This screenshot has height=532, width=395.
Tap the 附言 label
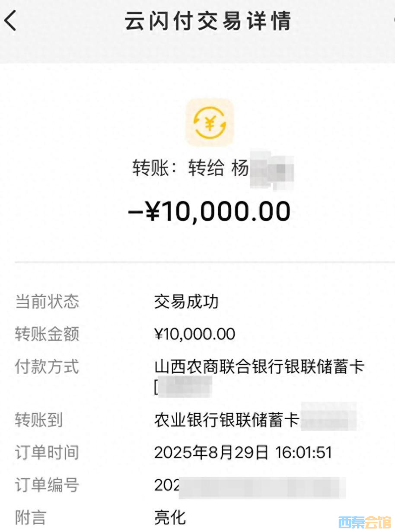[31, 517]
